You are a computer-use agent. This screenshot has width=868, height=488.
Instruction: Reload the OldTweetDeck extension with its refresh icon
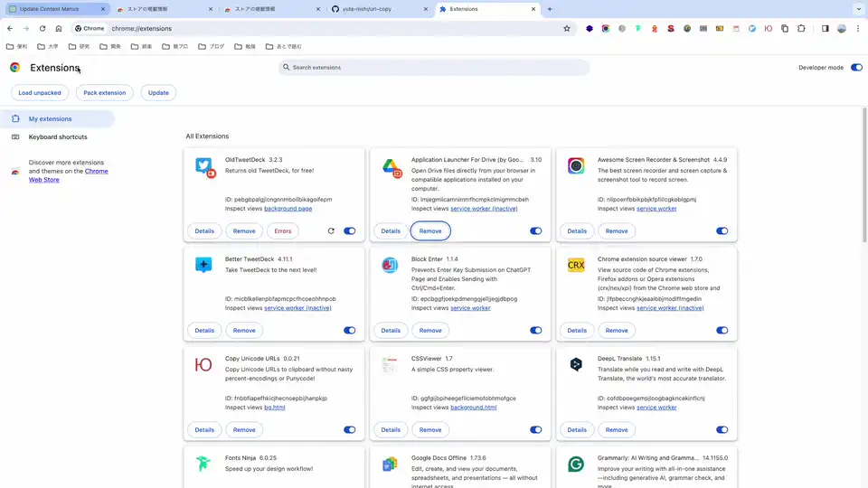(x=331, y=231)
